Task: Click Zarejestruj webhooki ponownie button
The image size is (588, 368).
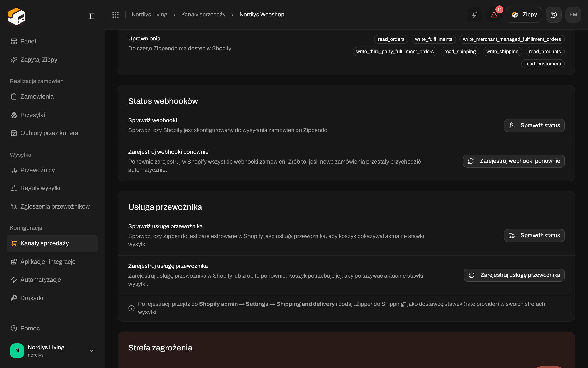Action: [514, 161]
